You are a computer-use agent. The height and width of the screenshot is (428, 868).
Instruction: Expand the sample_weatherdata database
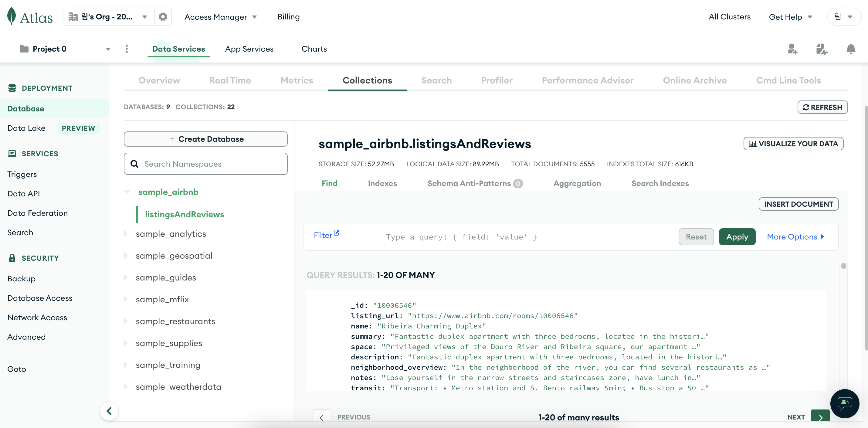(x=126, y=386)
